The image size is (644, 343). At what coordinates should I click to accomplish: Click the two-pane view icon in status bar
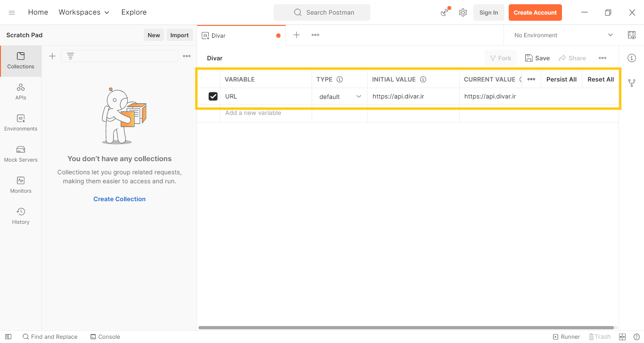(622, 337)
